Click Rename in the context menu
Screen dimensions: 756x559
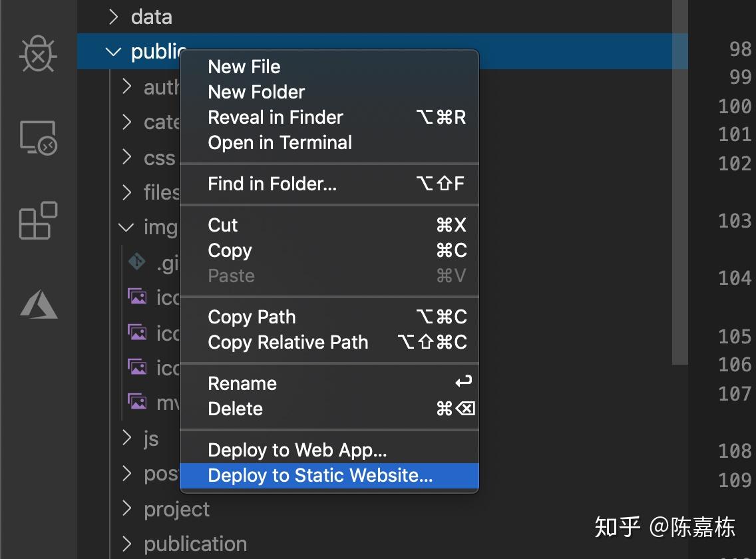click(242, 384)
